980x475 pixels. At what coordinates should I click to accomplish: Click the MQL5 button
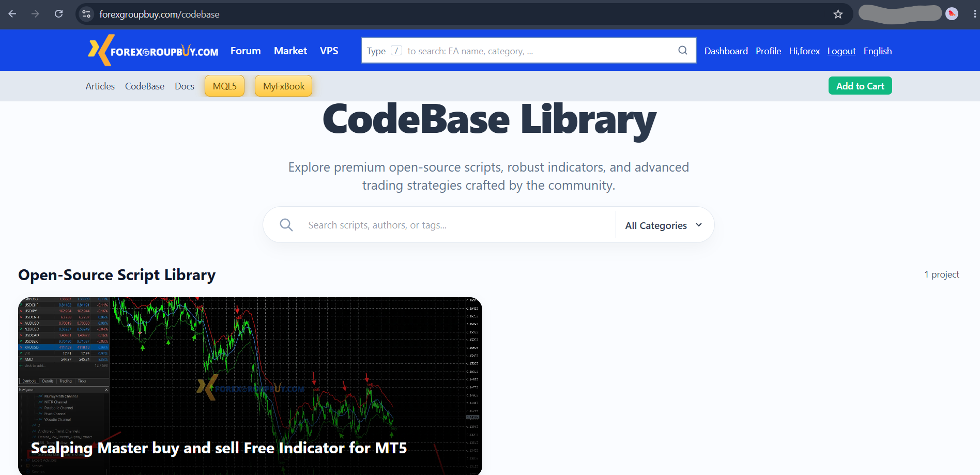pos(225,86)
